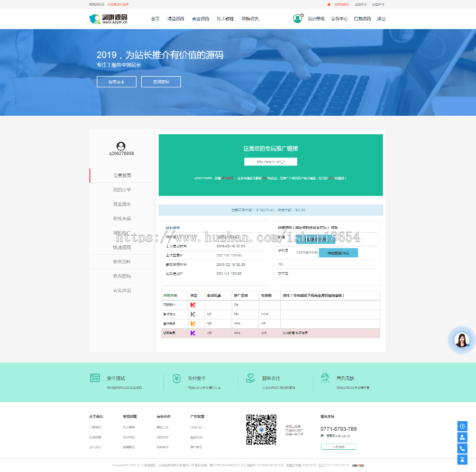
Task: Click 退出 in the header
Action: 381,19
